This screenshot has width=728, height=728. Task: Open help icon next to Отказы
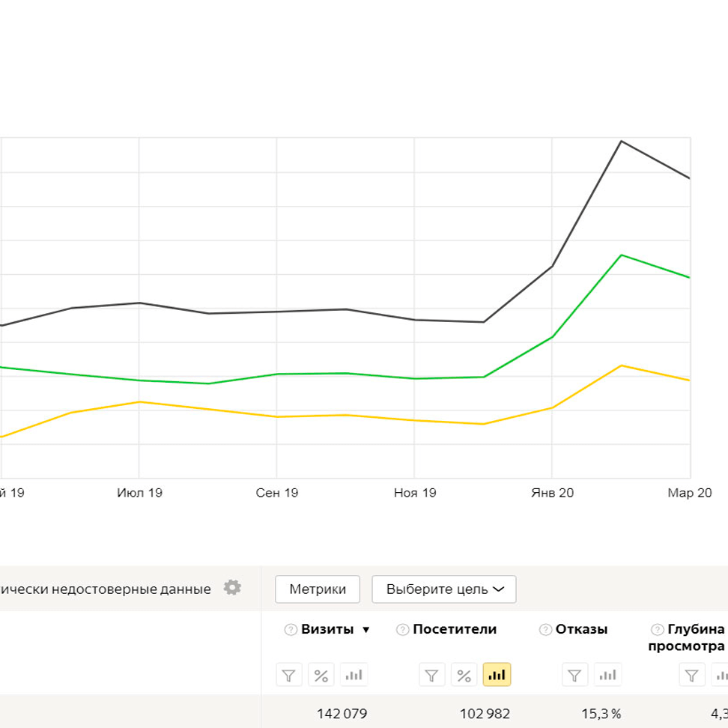tap(545, 630)
